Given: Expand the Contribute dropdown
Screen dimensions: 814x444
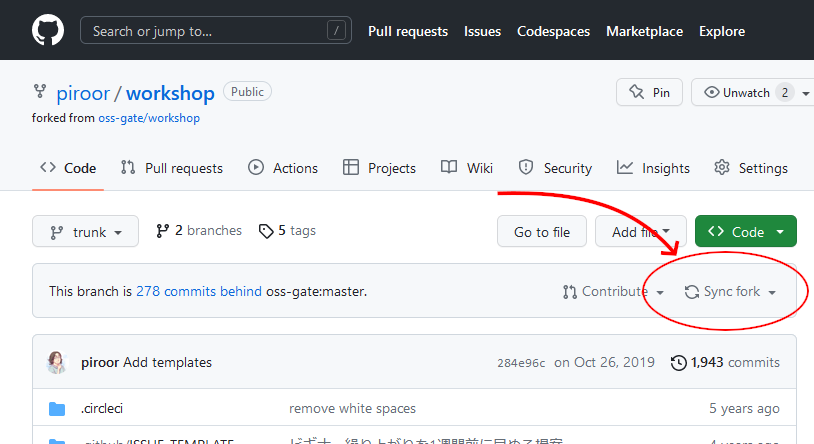Looking at the screenshot, I should click(614, 292).
